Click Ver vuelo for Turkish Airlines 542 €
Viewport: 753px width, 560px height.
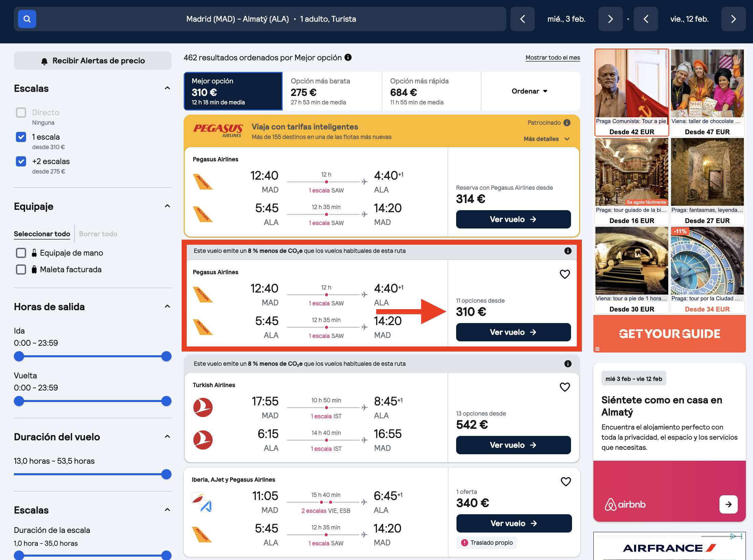point(513,445)
